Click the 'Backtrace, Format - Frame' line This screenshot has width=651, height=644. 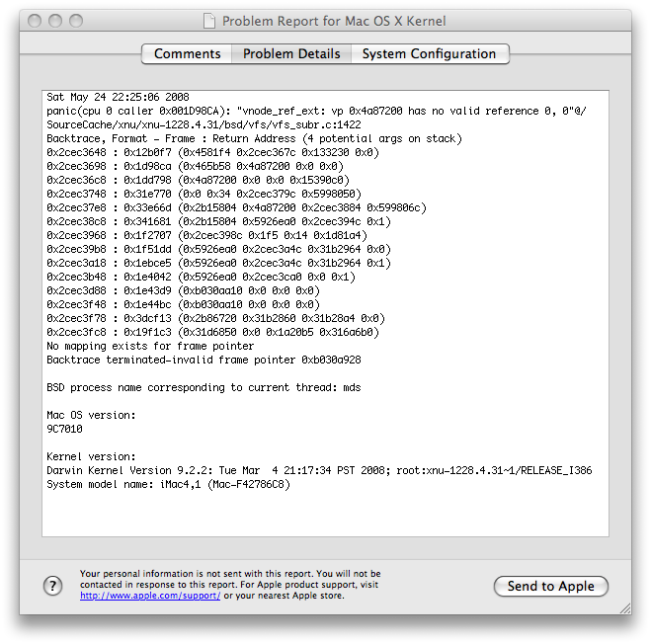point(254,138)
